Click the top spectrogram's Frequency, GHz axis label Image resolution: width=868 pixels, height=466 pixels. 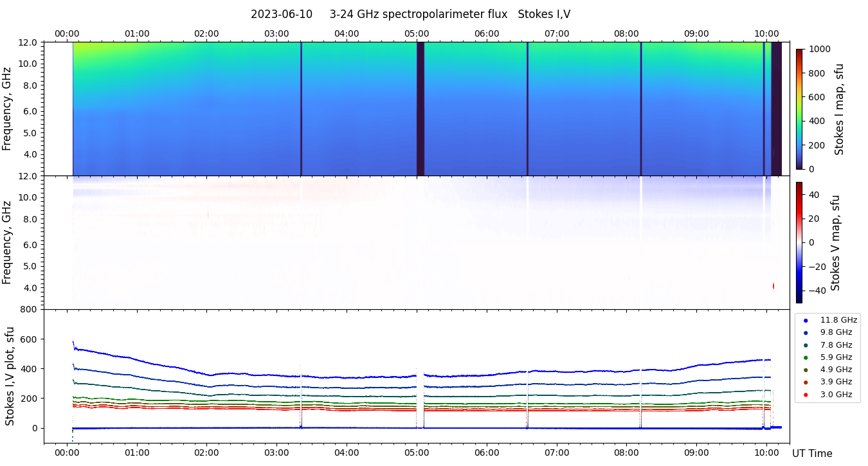7,109
